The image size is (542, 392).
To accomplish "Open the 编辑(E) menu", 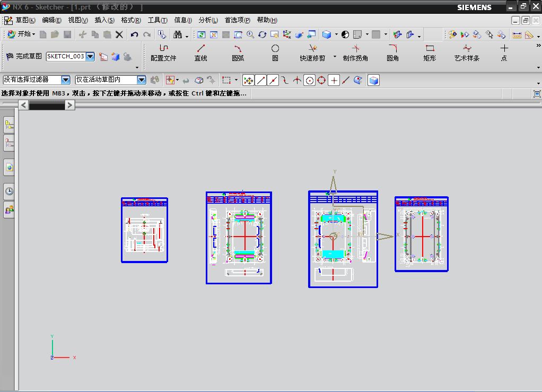I will [x=52, y=20].
